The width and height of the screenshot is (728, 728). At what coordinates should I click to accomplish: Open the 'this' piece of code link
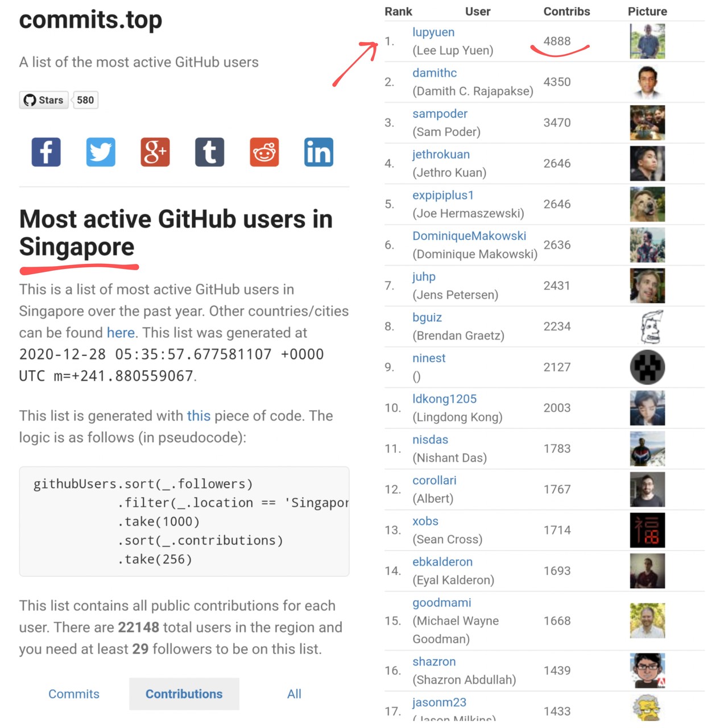tap(198, 416)
